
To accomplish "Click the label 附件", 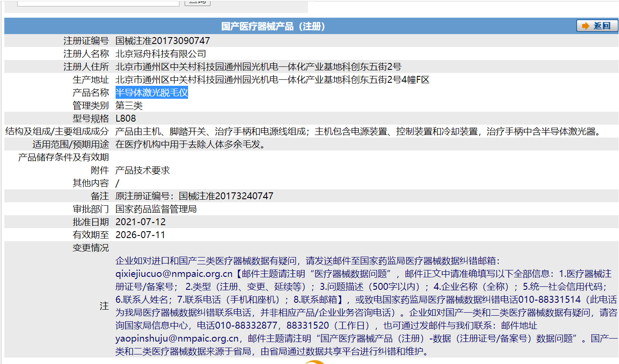I will tap(100, 170).
